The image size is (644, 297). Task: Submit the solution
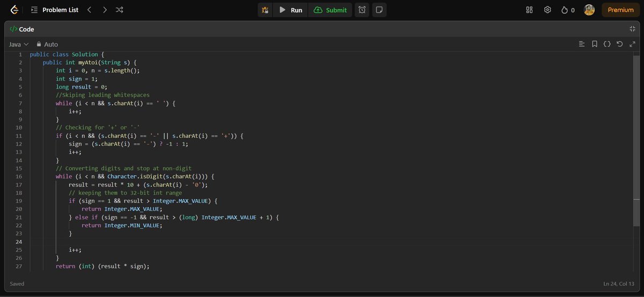(330, 10)
